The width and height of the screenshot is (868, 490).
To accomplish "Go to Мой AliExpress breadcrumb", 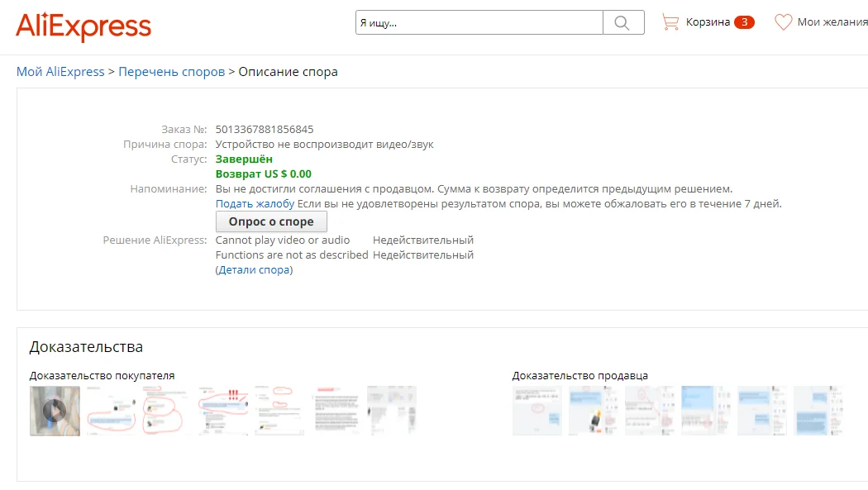I will coord(60,72).
